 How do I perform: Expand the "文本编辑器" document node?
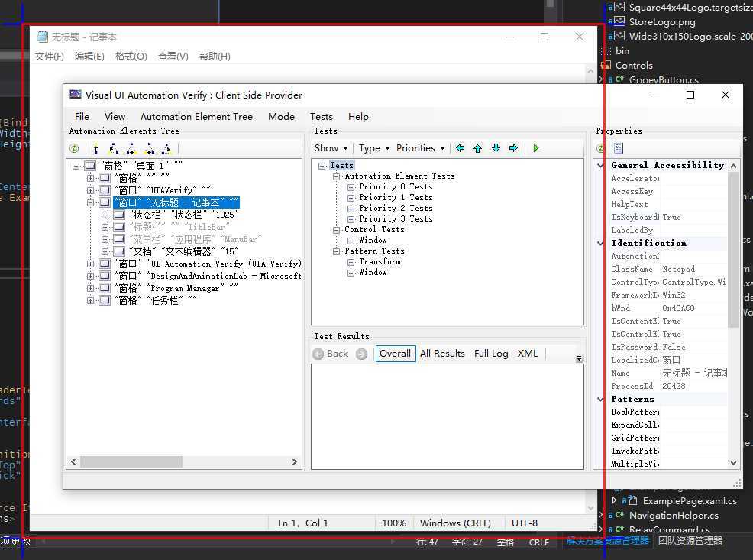[105, 251]
